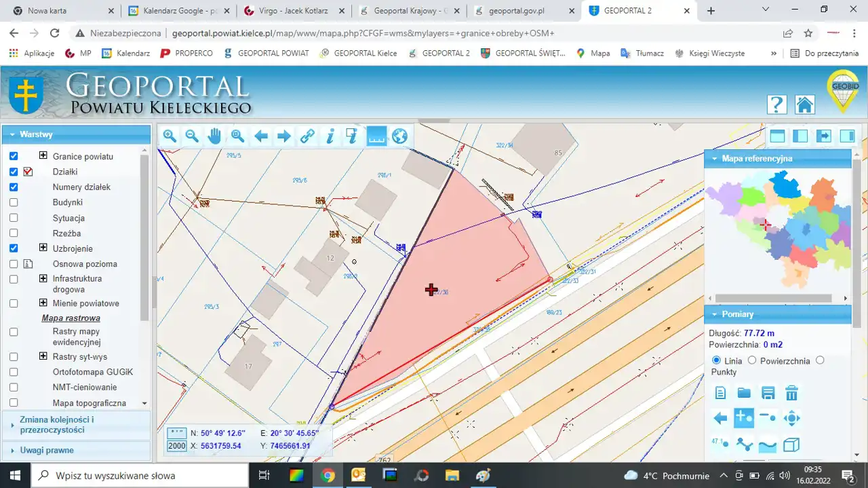Open Chrome from the Windows taskbar
Image resolution: width=868 pixels, height=488 pixels.
pyautogui.click(x=328, y=475)
